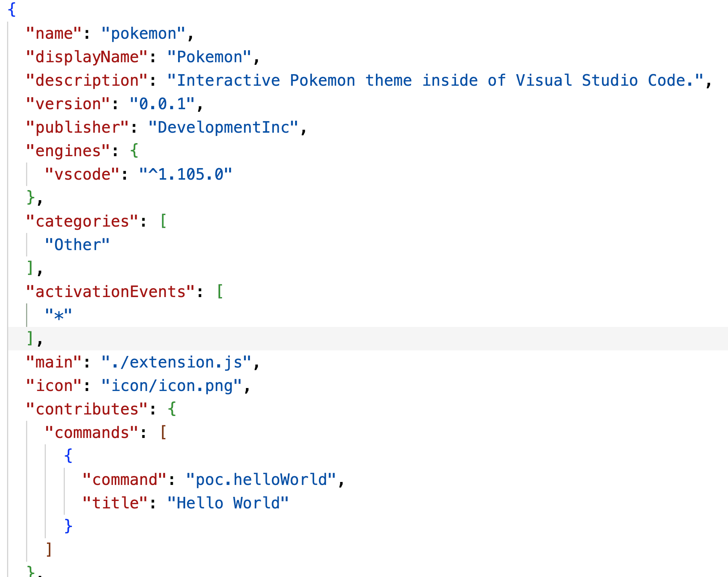Click the "0.0.1" version value
The height and width of the screenshot is (577, 728).
[162, 104]
